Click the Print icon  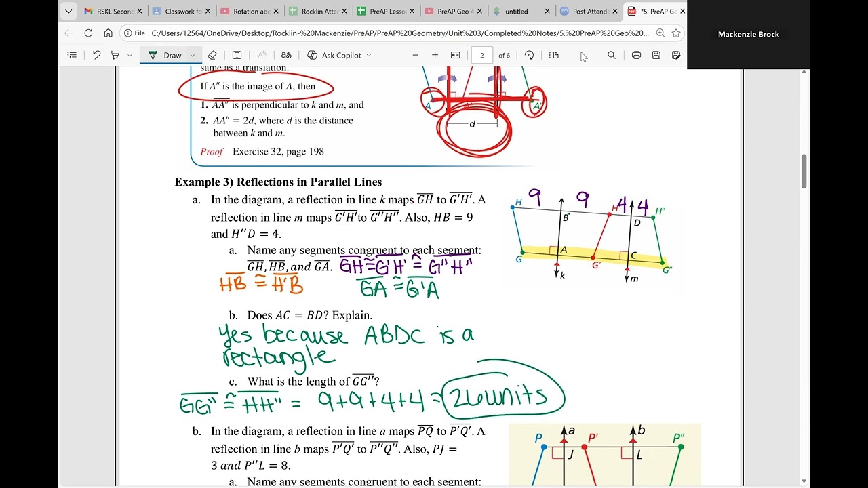636,55
